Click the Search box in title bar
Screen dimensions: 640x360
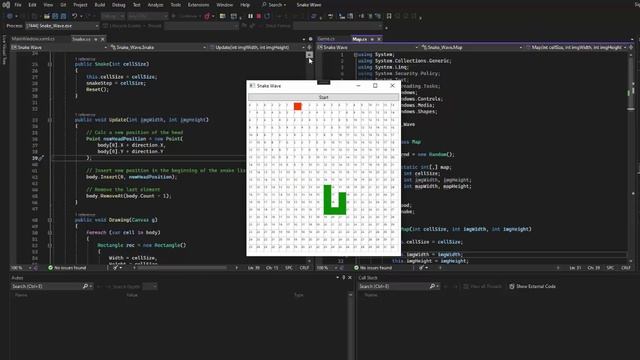coord(274,5)
